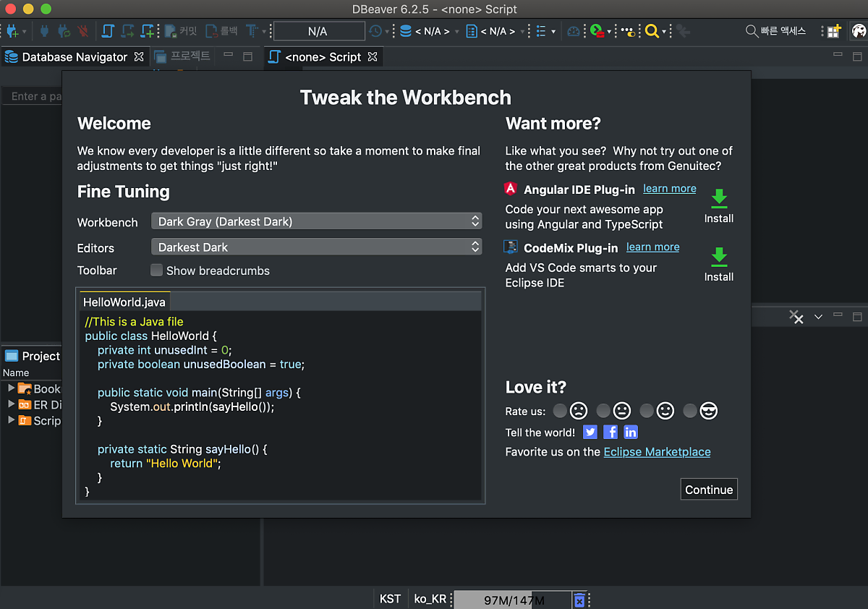
Task: Select the <none> Script editor tab
Action: [322, 57]
